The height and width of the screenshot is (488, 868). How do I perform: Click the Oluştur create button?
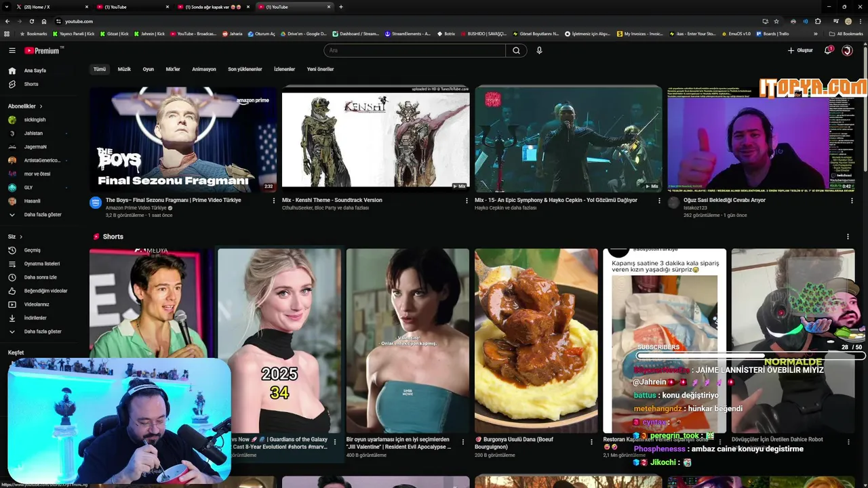click(800, 50)
